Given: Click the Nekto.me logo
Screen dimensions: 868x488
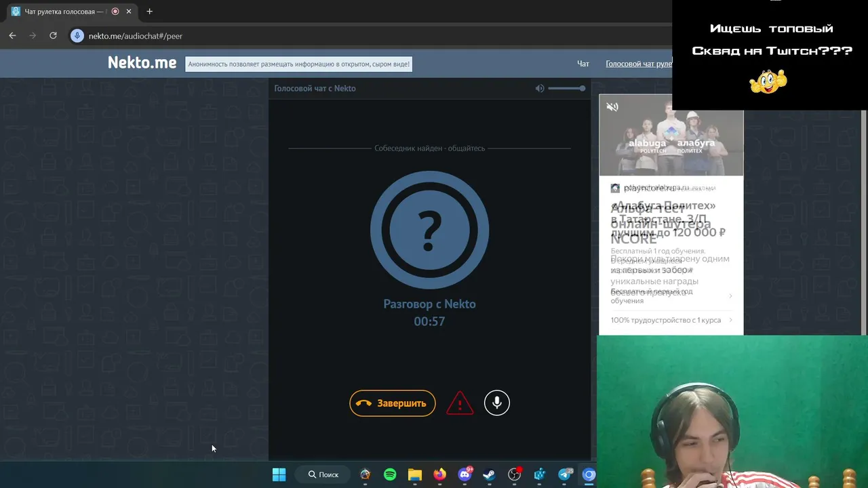Looking at the screenshot, I should pos(142,63).
